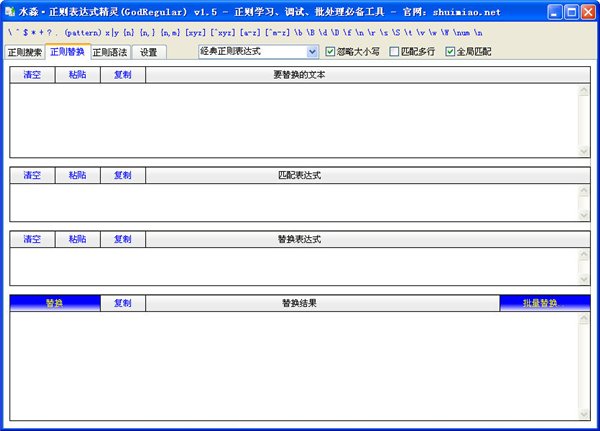600x431 pixels.
Task: Insert the \s whitespace token
Action: [x=384, y=33]
